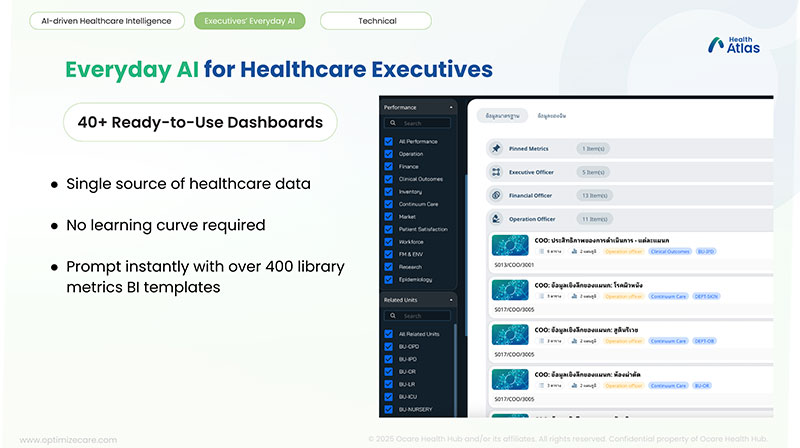Select the highlighted Thai tab above Pinned Metrics

[502, 116]
